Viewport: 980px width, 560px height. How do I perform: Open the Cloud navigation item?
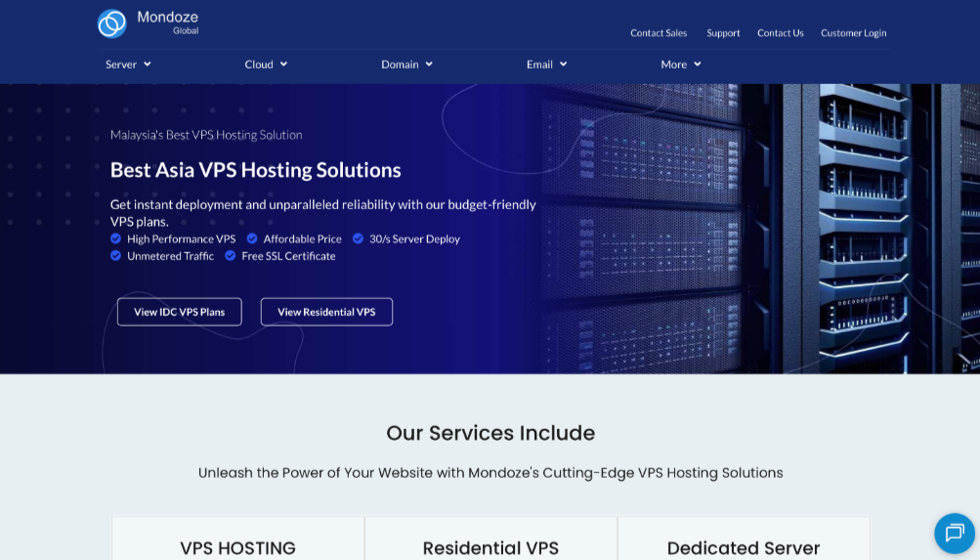click(x=266, y=65)
